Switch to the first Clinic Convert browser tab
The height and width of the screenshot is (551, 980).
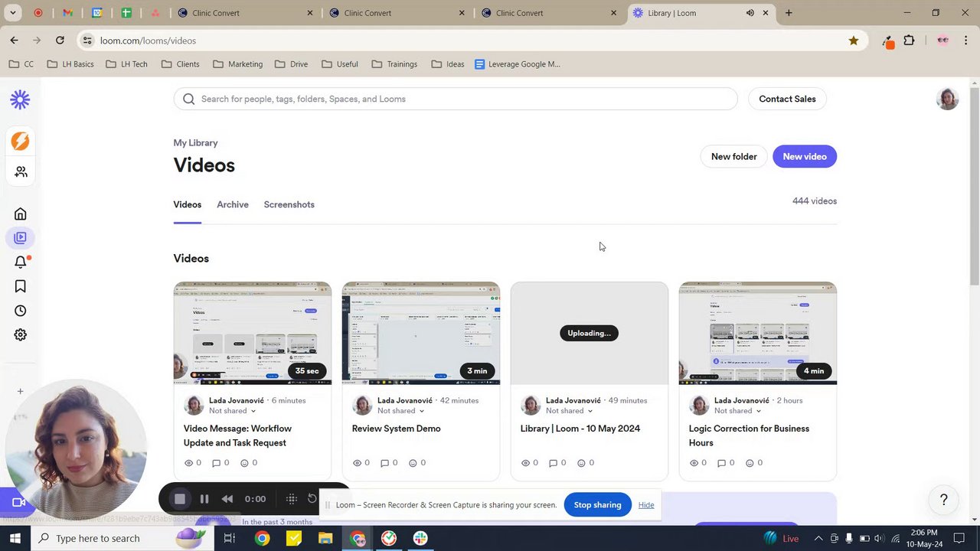click(x=245, y=13)
